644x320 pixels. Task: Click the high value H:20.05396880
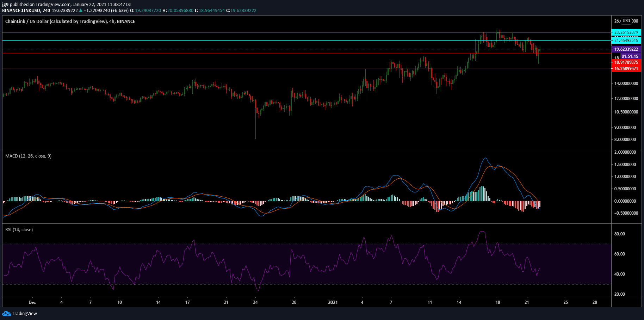click(178, 11)
